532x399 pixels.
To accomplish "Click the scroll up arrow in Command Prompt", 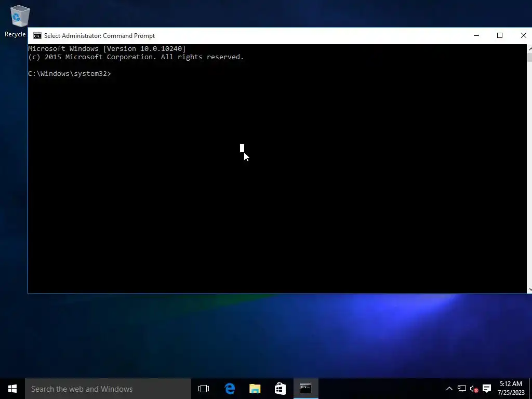I will coord(529,48).
